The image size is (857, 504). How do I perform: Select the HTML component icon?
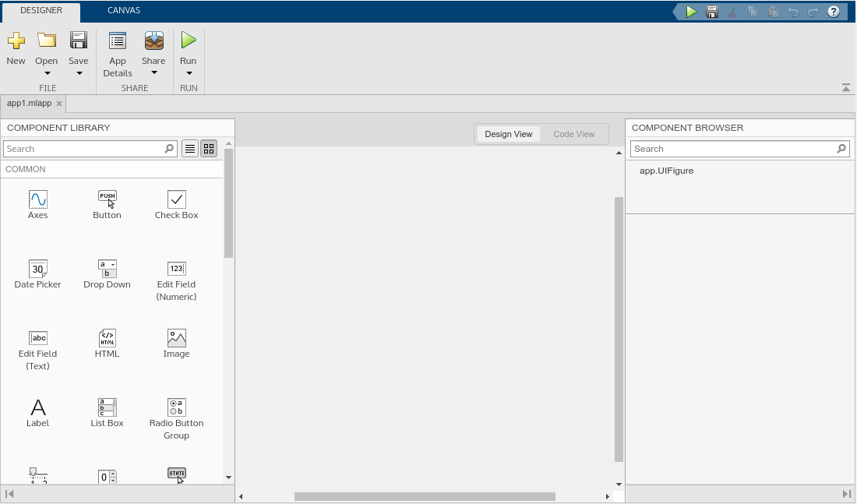(x=107, y=338)
